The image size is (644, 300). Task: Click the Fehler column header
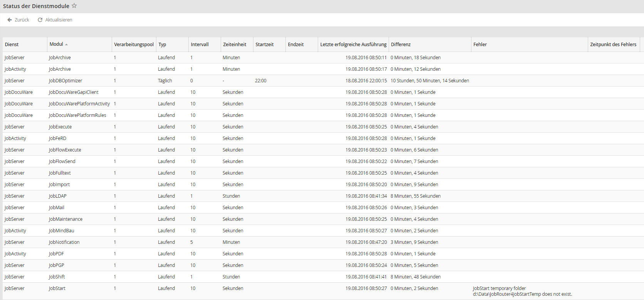480,45
